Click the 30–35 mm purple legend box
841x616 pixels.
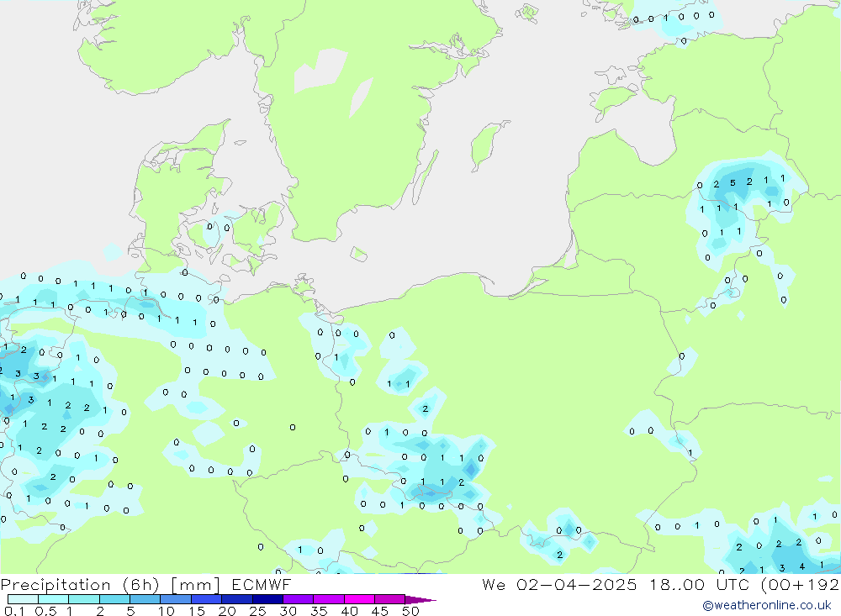(x=299, y=599)
